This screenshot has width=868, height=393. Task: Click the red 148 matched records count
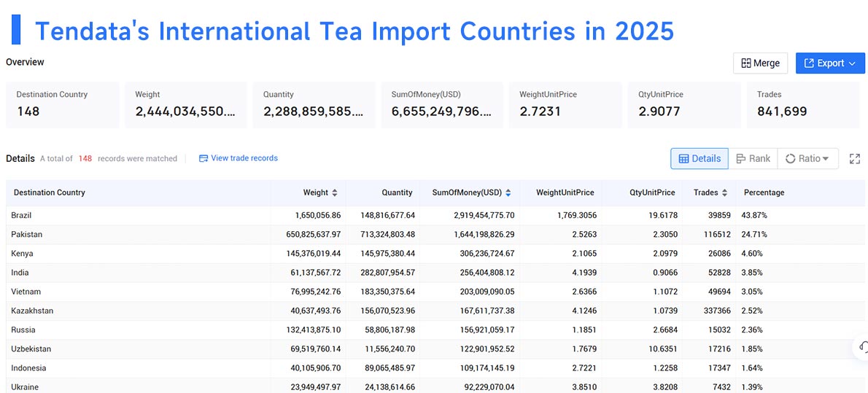click(x=85, y=158)
